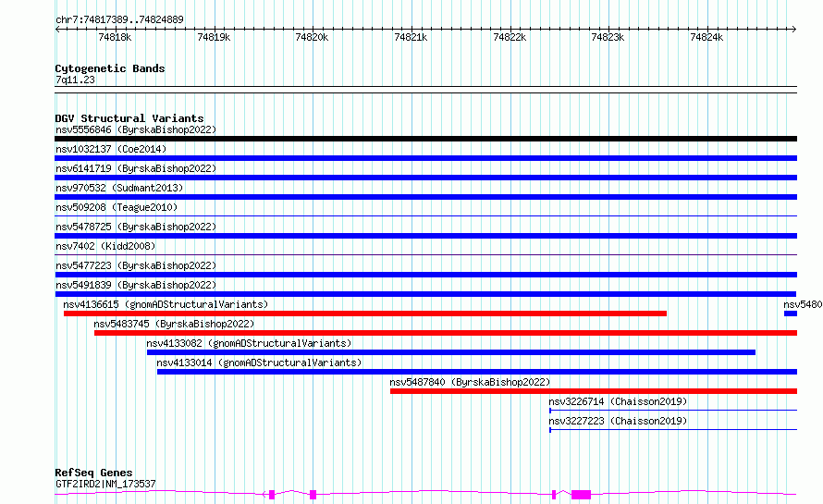Viewport: 823px width, 504px height.
Task: Click the 74824k ruler tick label
Action: (x=706, y=37)
